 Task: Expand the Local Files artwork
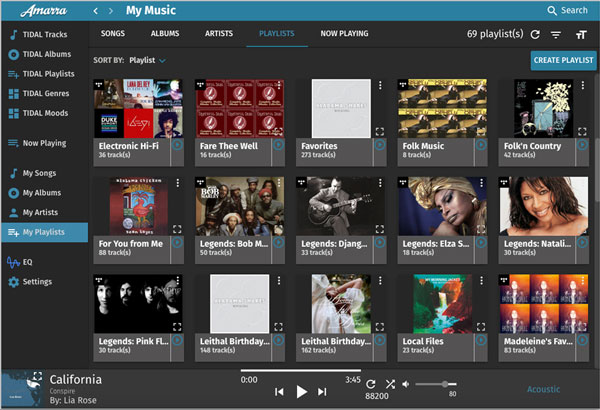pyautogui.click(x=481, y=327)
